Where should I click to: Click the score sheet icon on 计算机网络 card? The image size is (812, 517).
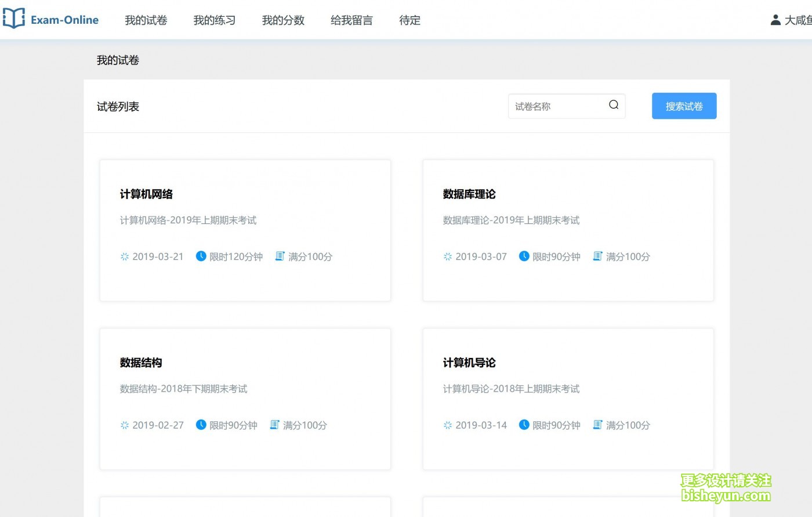click(280, 256)
